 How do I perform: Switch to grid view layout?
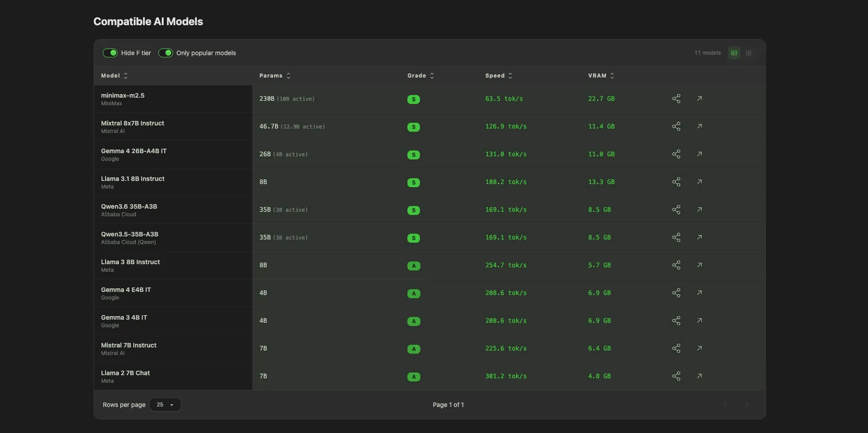[748, 53]
